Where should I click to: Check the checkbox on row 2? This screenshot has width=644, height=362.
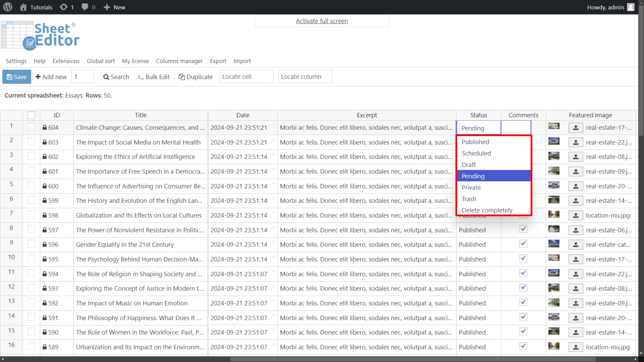(x=31, y=142)
